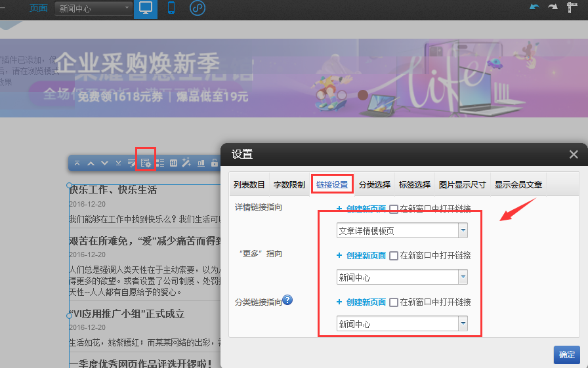Close the 设置 dialog with X

(574, 154)
